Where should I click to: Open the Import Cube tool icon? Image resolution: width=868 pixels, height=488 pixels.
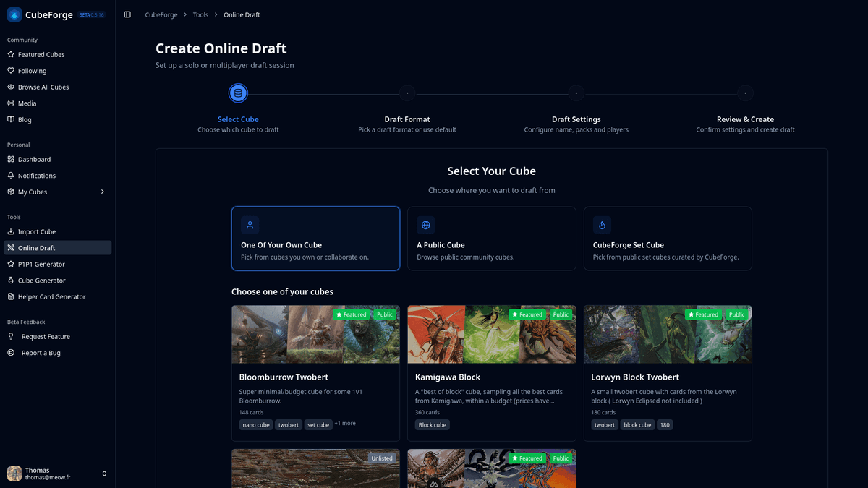pos(12,231)
